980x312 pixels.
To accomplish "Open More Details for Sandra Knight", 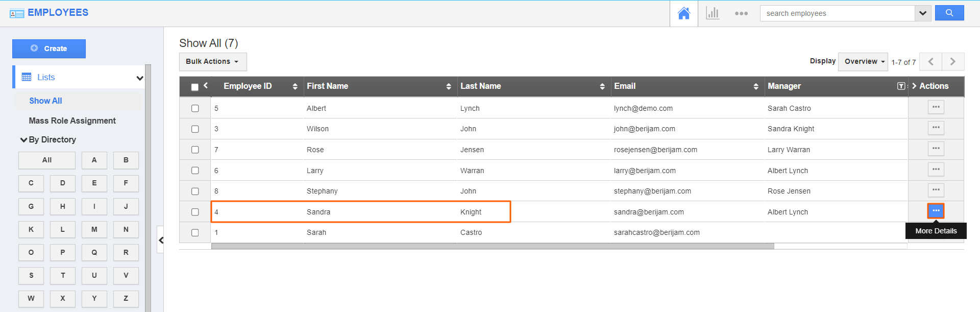I will [x=936, y=211].
